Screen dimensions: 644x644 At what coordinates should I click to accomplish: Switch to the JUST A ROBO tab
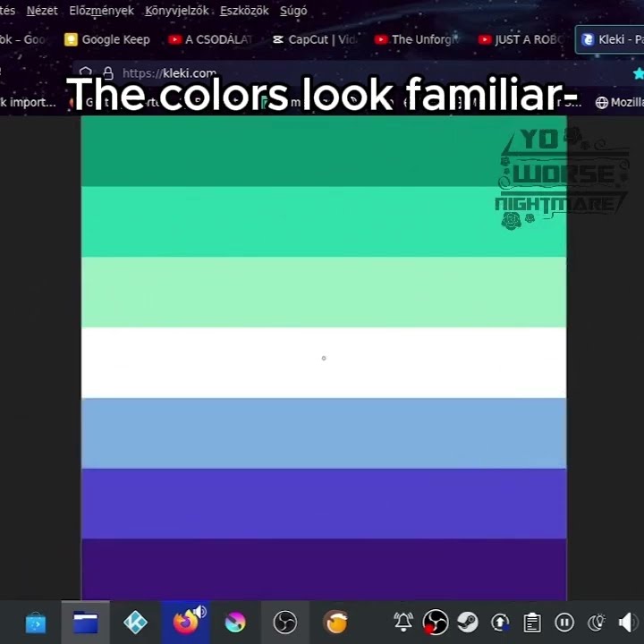pos(521,39)
